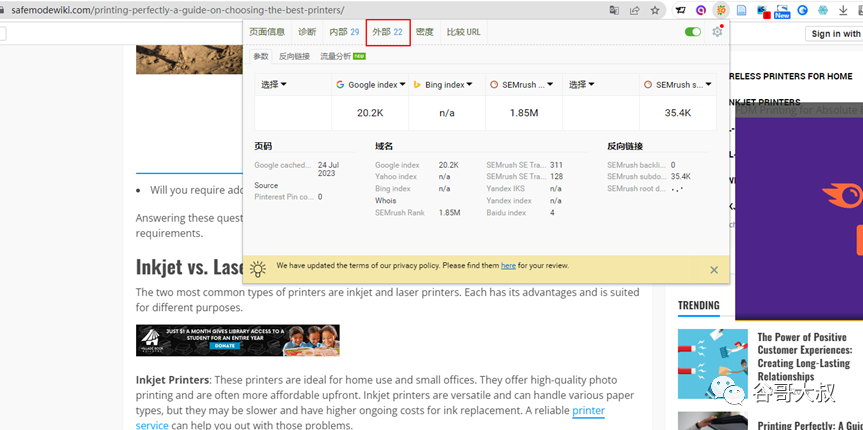Click the SEOquake extension icon in toolbar

tap(719, 10)
